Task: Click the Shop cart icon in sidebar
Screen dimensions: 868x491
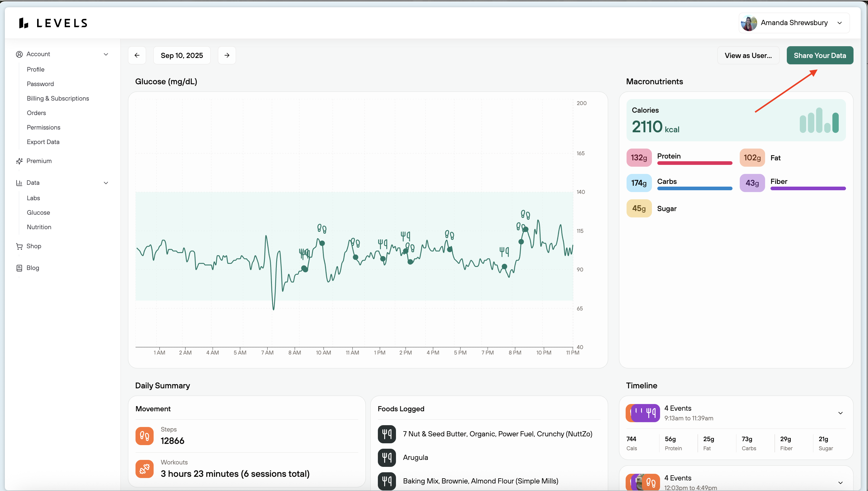Action: 19,246
